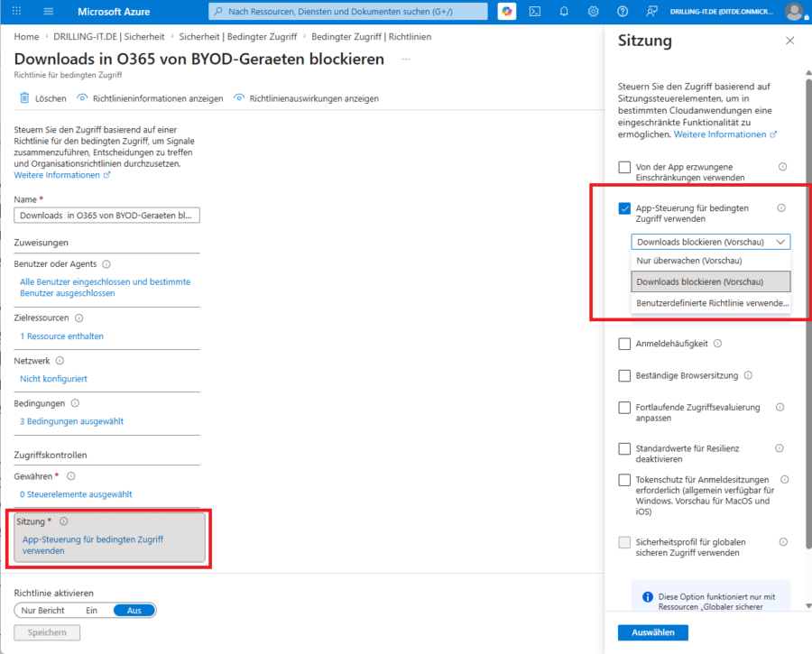Screen dimensions: 812x654
Task: Go to Bedingter Zugriff | Richtlinien breadcrumb
Action: (372, 37)
